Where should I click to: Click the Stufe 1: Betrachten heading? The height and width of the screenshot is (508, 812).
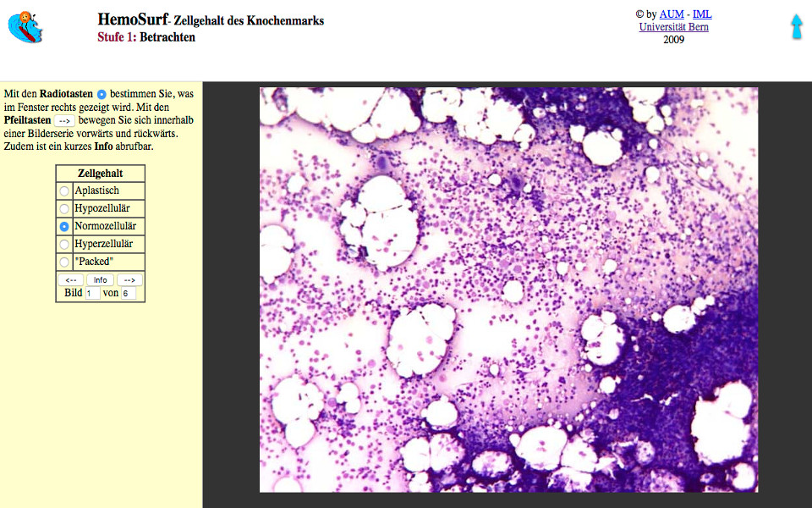(146, 37)
